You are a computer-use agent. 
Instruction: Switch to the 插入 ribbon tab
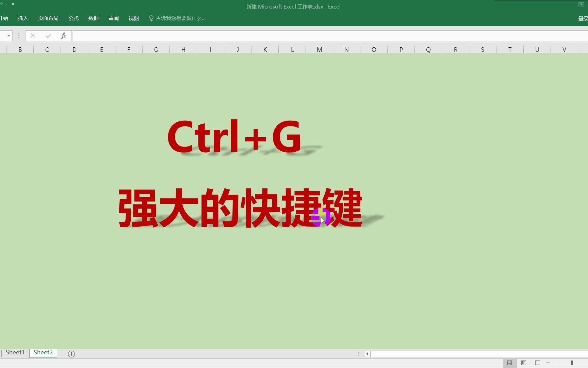click(x=22, y=18)
